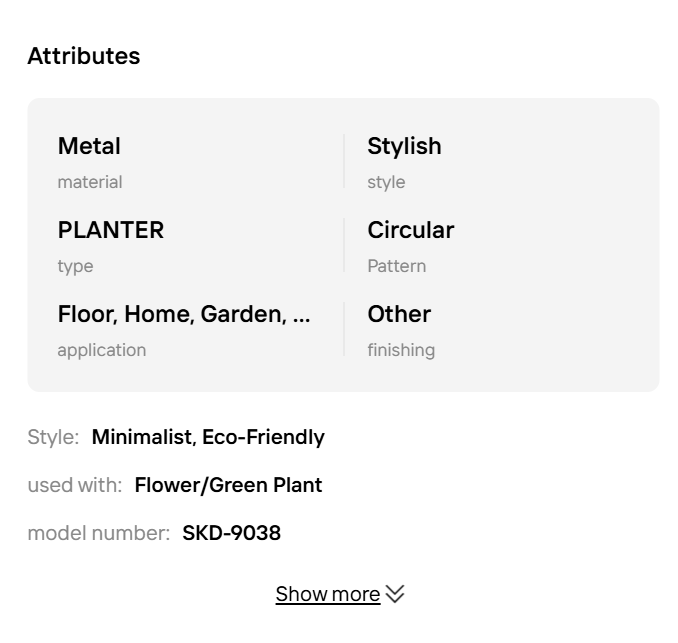Click the type label under PLANTER
The image size is (678, 643).
tap(75, 266)
